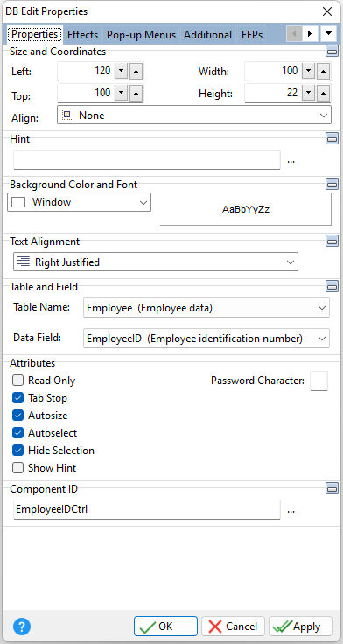Screen dimensions: 343x644
Task: Open the Table Name dropdown
Action: tap(206, 308)
